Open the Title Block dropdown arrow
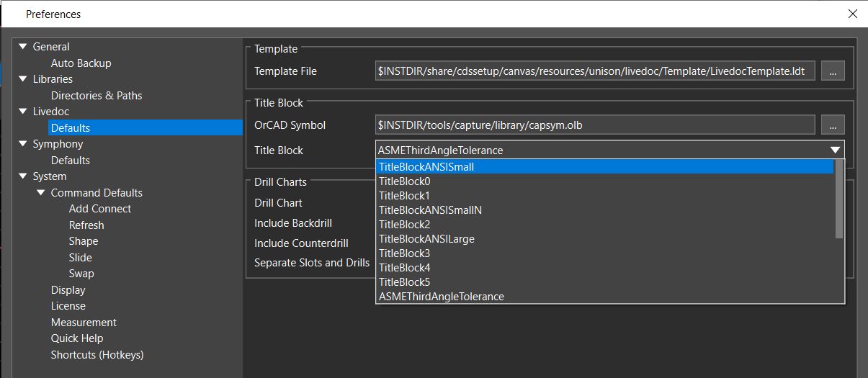Image resolution: width=868 pixels, height=378 pixels. click(x=835, y=150)
